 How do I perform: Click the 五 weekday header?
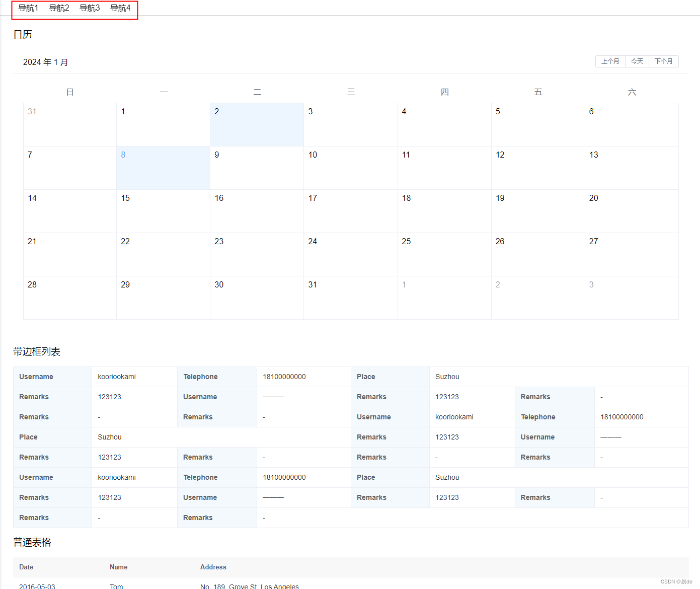(538, 92)
